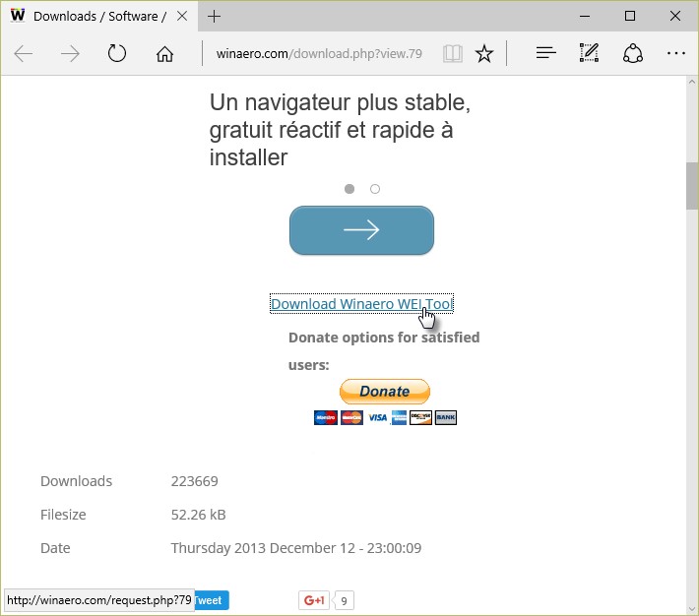Open the Share icon
Viewport: 699px width, 616px height.
[633, 54]
